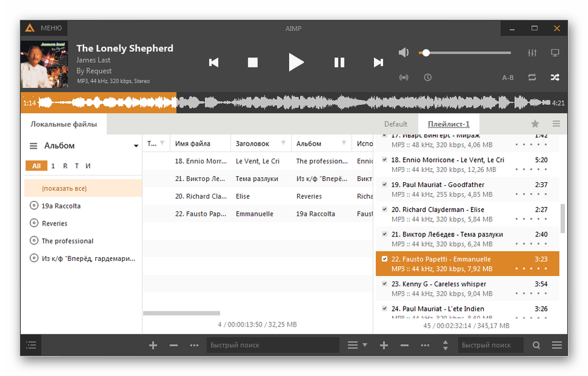Viewport: 588px width, 376px height.
Task: Toggle checkbox for Richard Clayderman - Elise
Action: pos(384,209)
